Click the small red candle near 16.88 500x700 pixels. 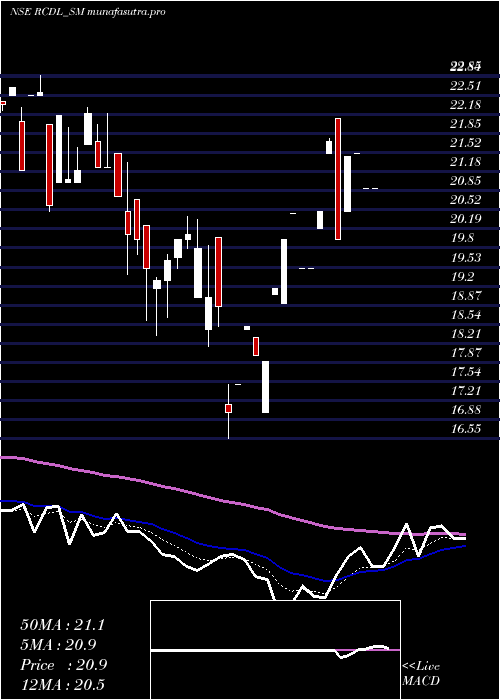[x=228, y=408]
